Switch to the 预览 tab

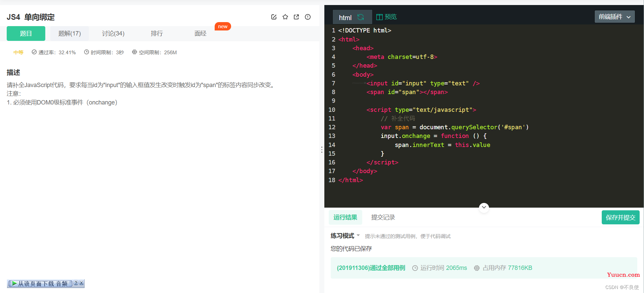coord(386,17)
